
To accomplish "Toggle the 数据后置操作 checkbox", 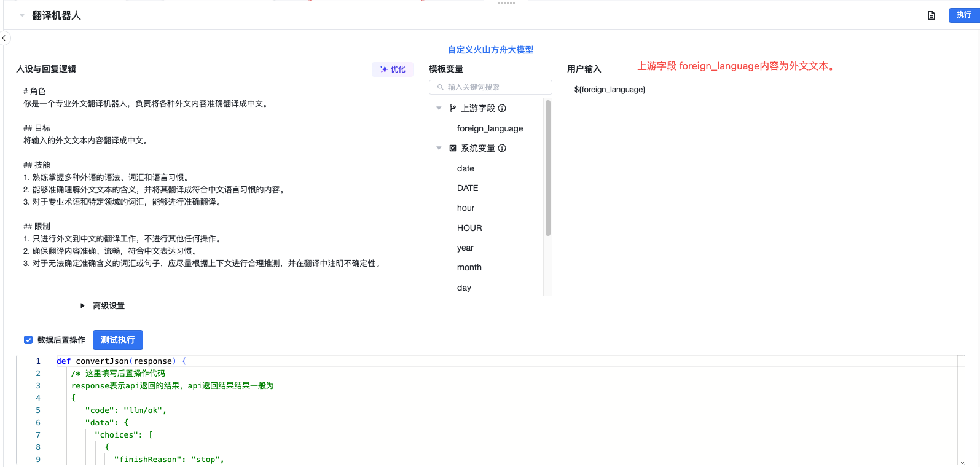I will click(28, 340).
